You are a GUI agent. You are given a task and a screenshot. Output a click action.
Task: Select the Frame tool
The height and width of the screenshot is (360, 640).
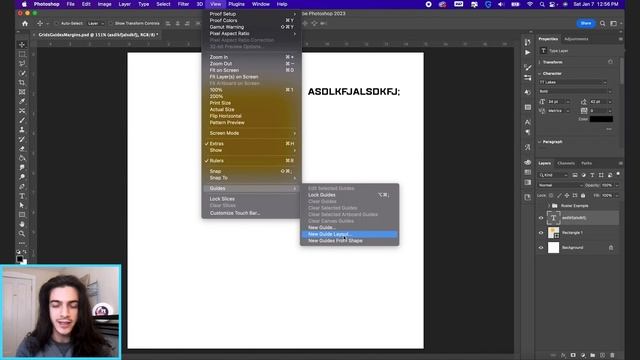[x=22, y=92]
